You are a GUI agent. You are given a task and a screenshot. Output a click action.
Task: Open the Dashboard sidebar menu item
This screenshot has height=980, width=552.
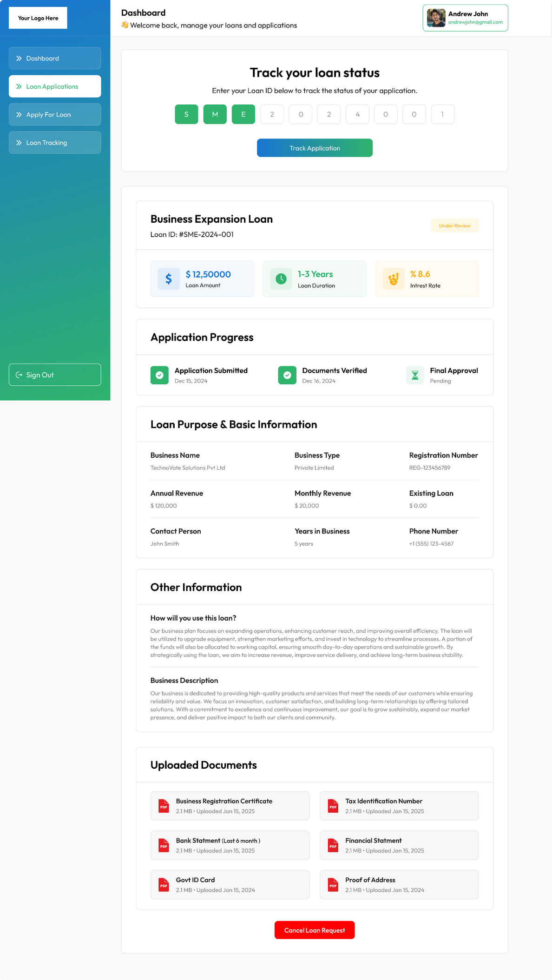(55, 58)
